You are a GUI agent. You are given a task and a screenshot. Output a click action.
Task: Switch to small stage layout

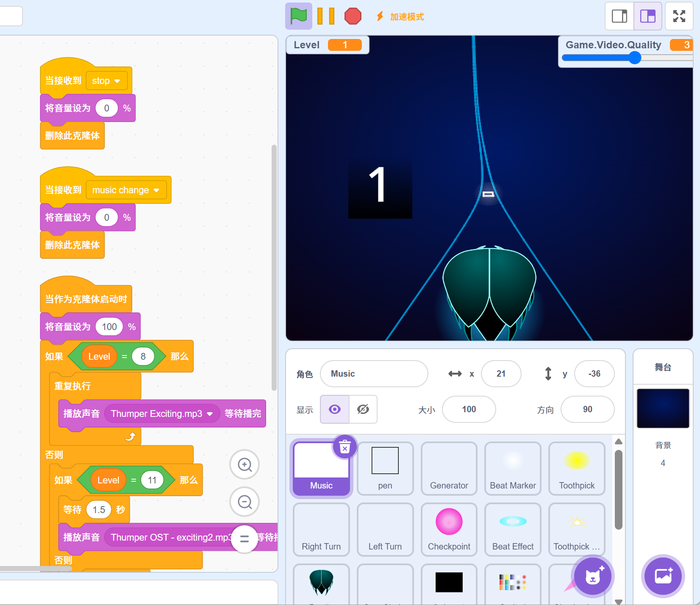(x=619, y=17)
